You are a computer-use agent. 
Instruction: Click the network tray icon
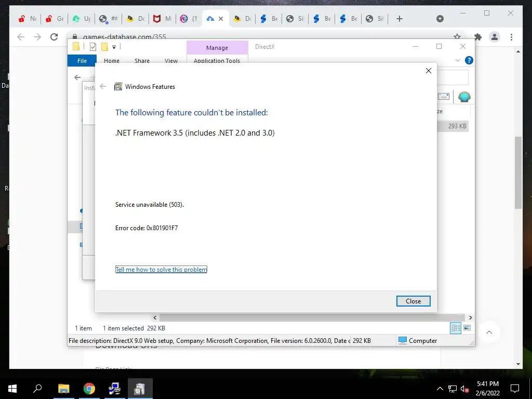[453, 389]
